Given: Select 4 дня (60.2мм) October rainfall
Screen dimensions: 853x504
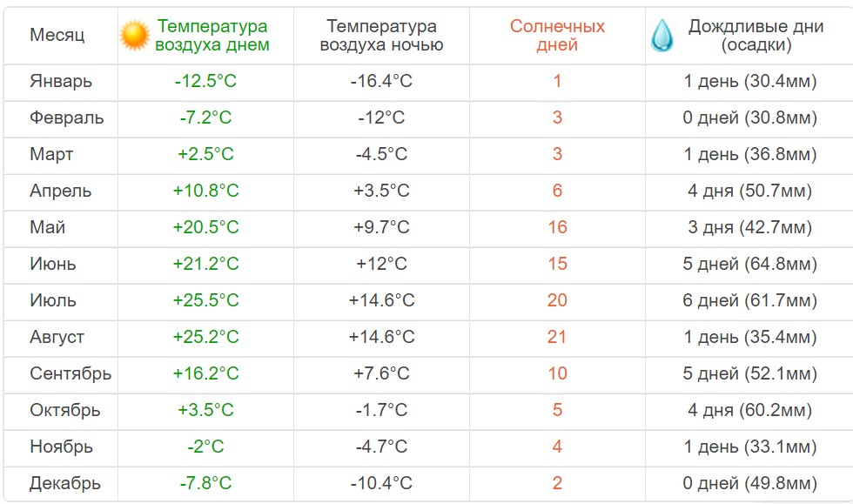Looking at the screenshot, I should (749, 410).
